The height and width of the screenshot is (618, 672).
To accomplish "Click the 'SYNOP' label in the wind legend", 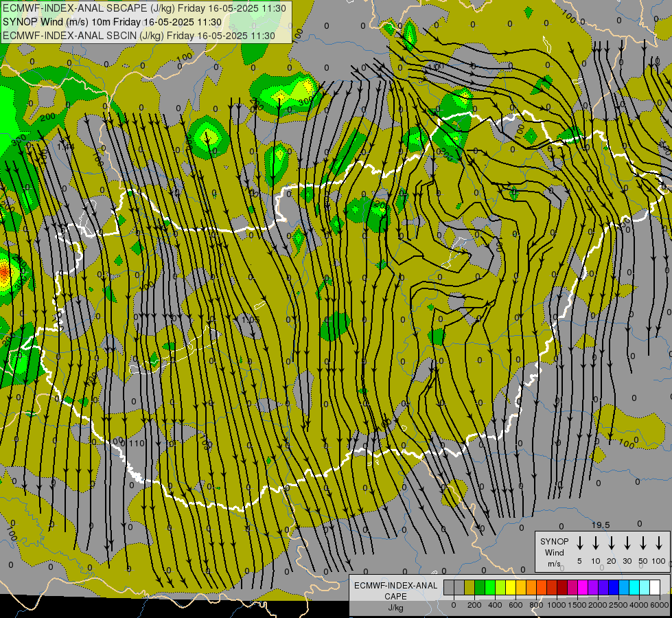I will [554, 541].
